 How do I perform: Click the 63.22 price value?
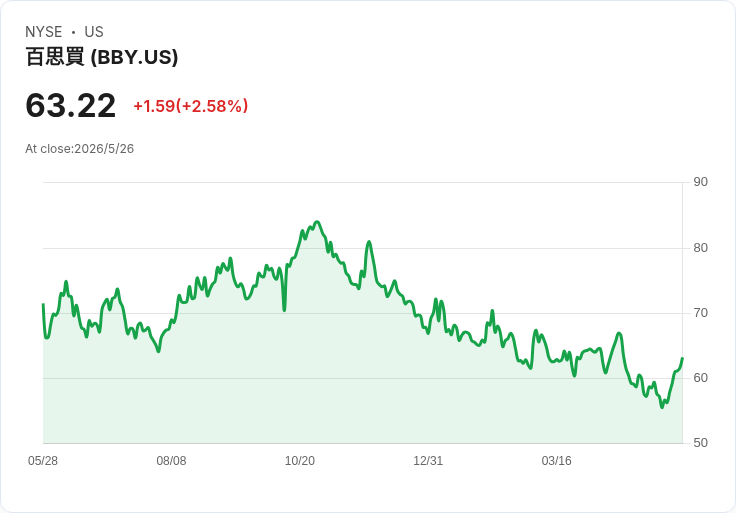(70, 105)
